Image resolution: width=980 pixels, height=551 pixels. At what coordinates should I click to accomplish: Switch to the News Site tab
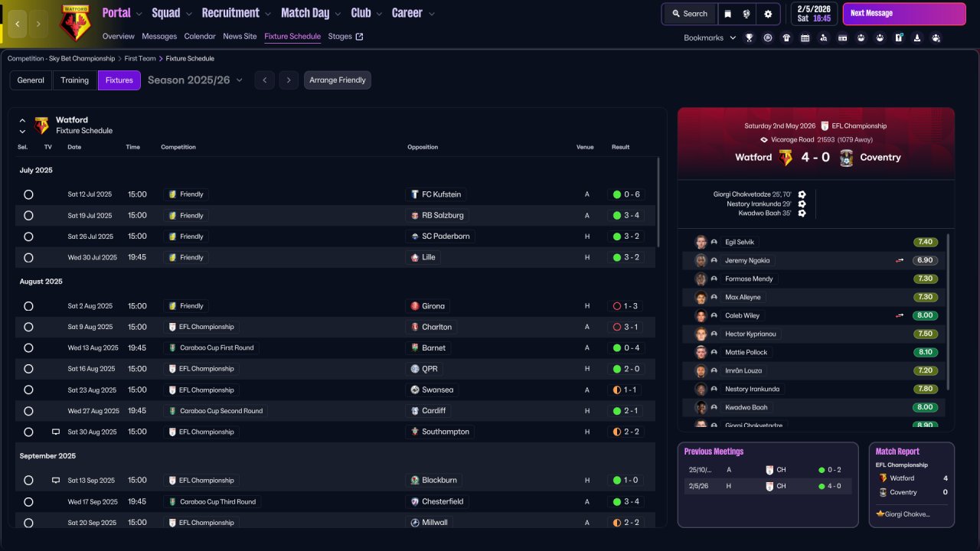(x=240, y=37)
